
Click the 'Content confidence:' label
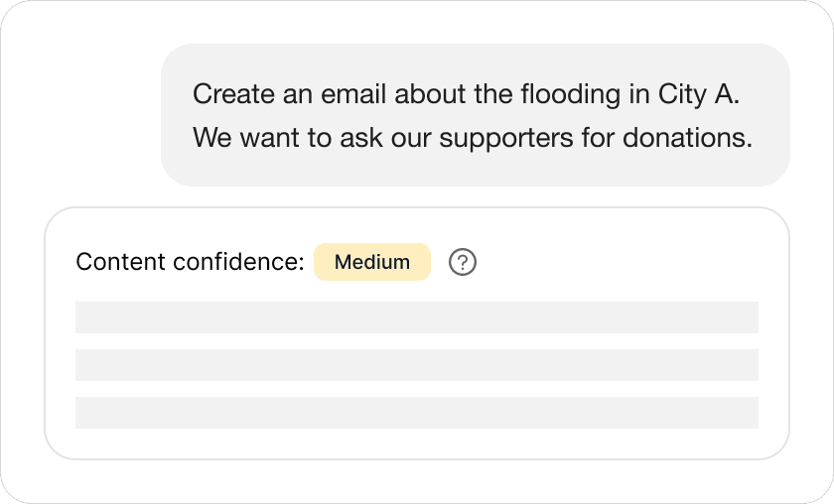click(x=190, y=263)
